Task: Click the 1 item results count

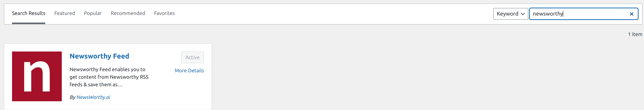Action: tap(635, 34)
